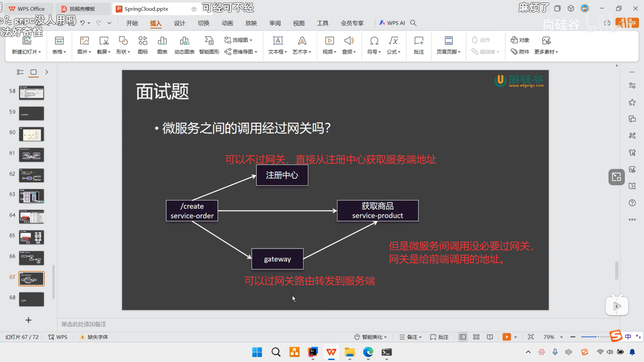Click the add notes placeholder text

pos(84,324)
